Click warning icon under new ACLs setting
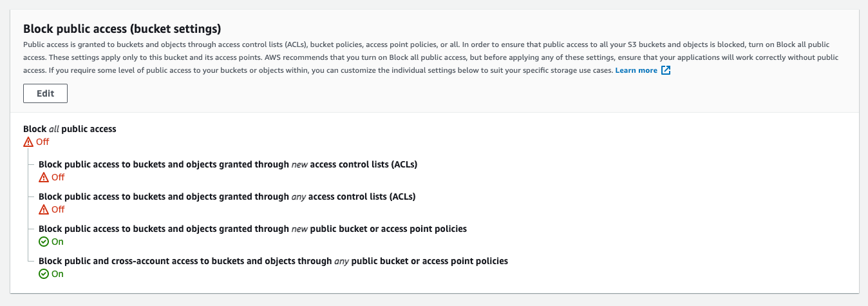 44,177
